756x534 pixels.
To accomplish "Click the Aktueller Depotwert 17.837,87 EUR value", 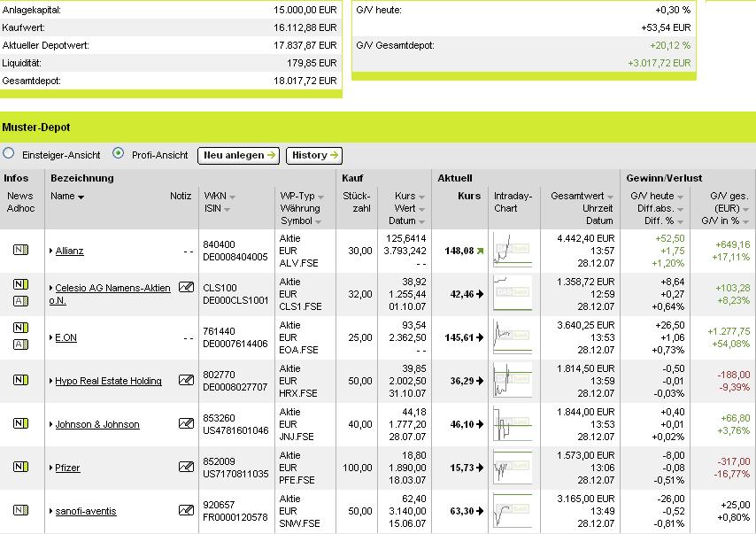I will [x=305, y=45].
